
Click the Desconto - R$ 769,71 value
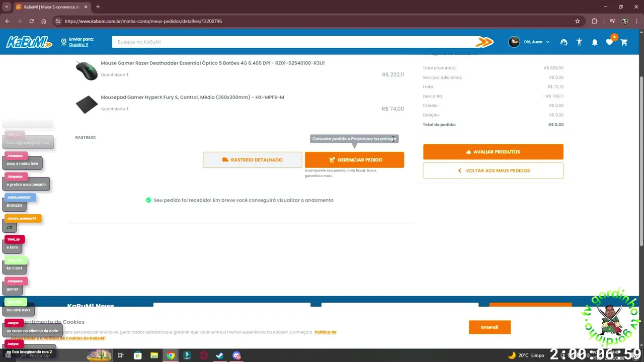click(x=553, y=97)
